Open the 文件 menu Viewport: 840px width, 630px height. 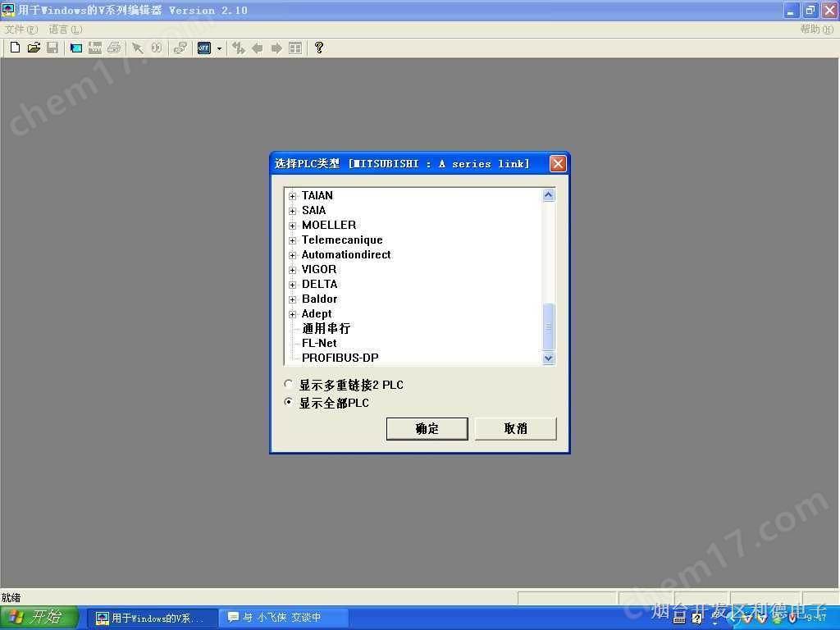pos(21,30)
